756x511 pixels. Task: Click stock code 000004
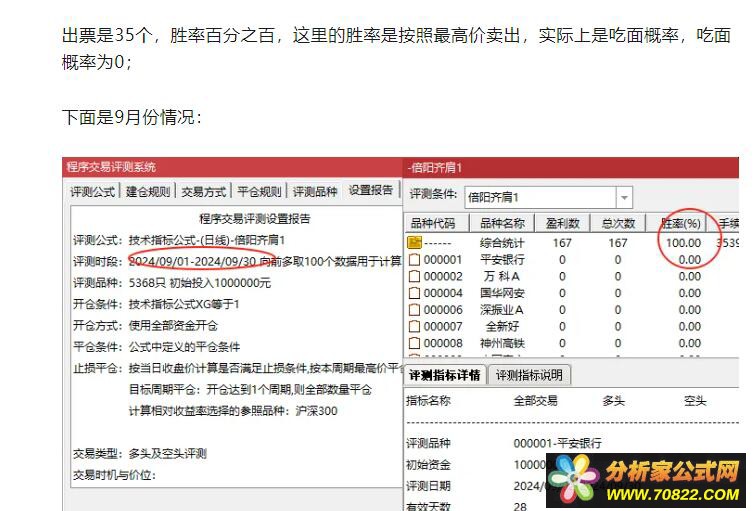coord(443,293)
